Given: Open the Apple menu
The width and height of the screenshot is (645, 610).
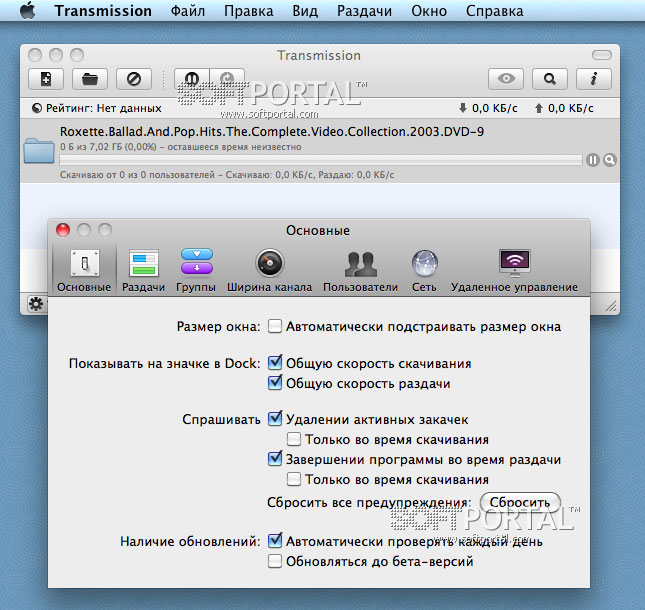Looking at the screenshot, I should point(28,10).
